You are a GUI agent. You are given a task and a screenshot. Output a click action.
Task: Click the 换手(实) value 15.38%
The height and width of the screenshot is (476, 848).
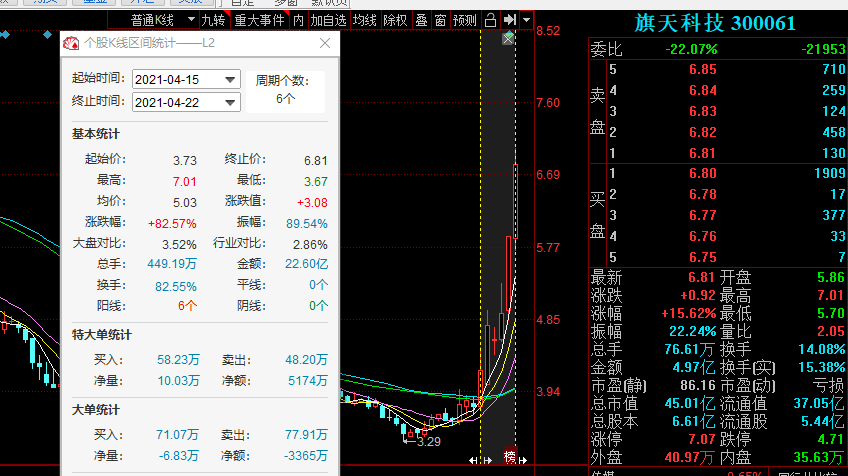pyautogui.click(x=822, y=368)
